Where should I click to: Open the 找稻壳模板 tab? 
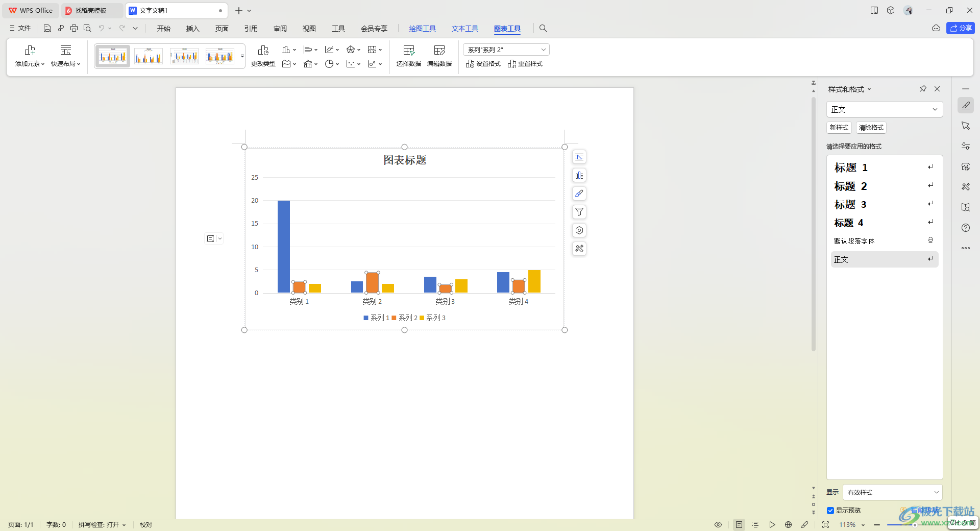pos(91,10)
